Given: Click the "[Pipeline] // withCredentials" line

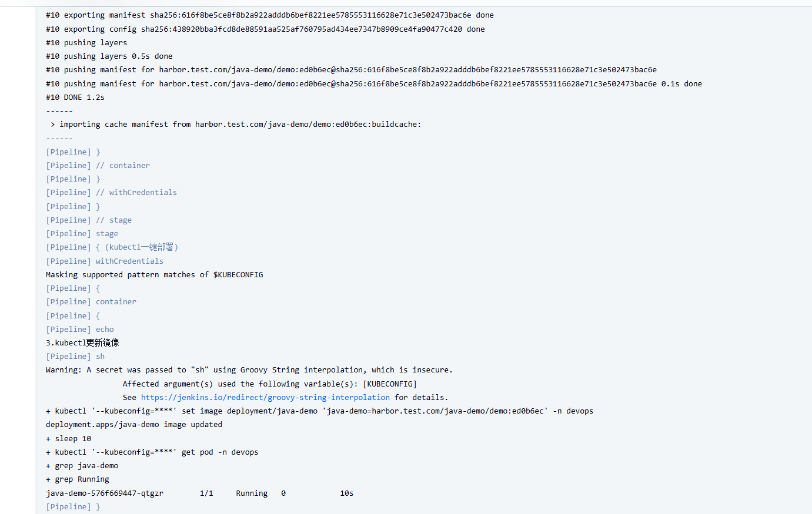Looking at the screenshot, I should tap(111, 193).
